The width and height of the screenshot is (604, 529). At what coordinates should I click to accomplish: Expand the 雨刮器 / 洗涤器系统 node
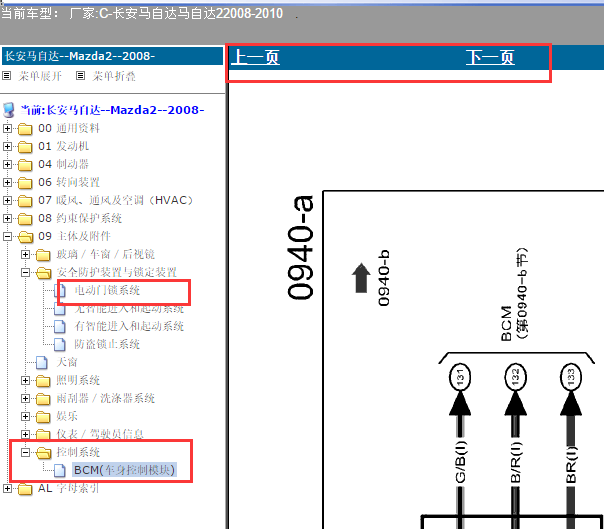point(25,398)
